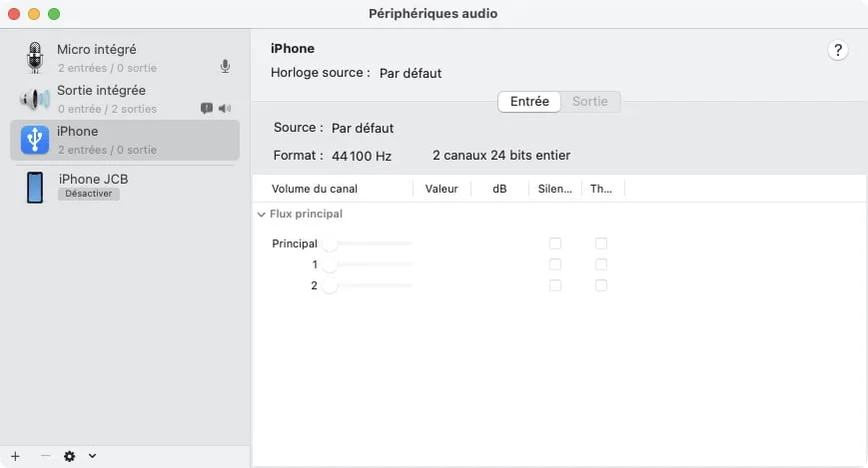Select the Sortie intégrée device row
Image resolution: width=868 pixels, height=468 pixels.
coord(125,99)
